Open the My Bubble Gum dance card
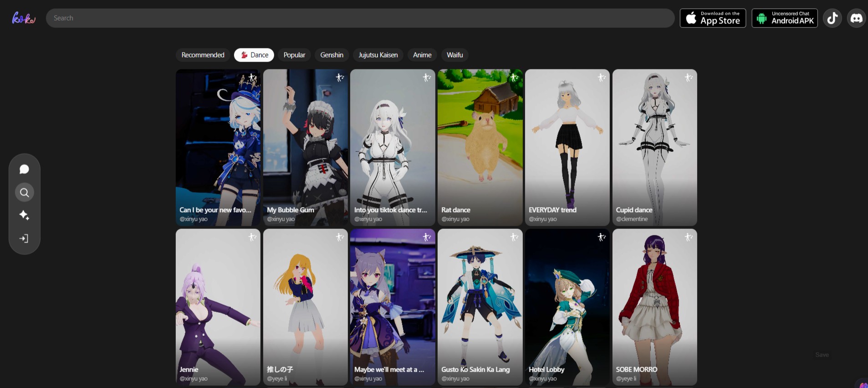868x388 pixels. (306, 147)
